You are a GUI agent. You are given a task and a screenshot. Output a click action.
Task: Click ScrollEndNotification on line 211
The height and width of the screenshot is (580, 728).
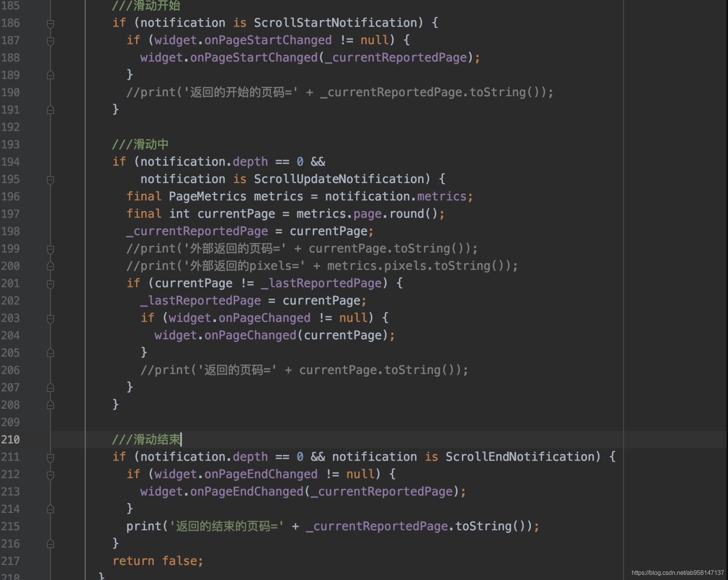click(x=520, y=457)
